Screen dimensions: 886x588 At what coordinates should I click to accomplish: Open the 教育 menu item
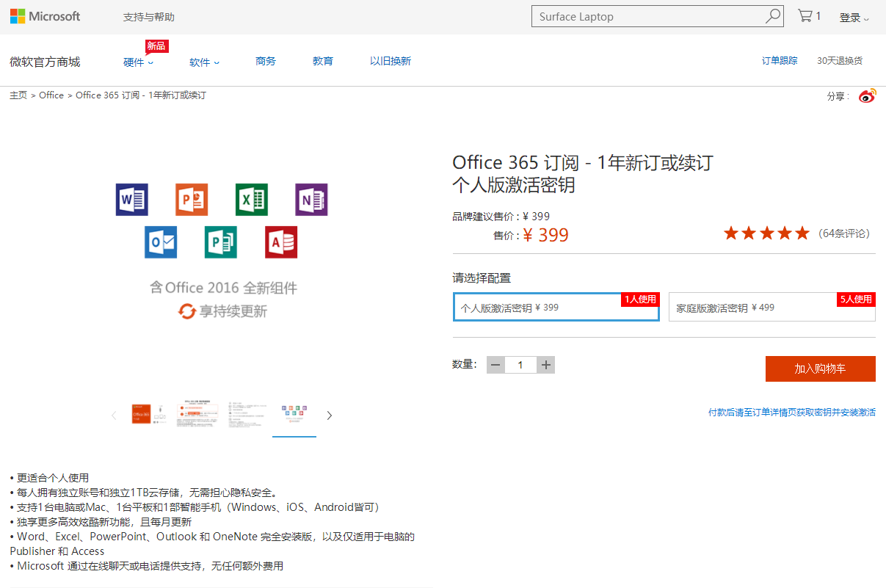(323, 62)
